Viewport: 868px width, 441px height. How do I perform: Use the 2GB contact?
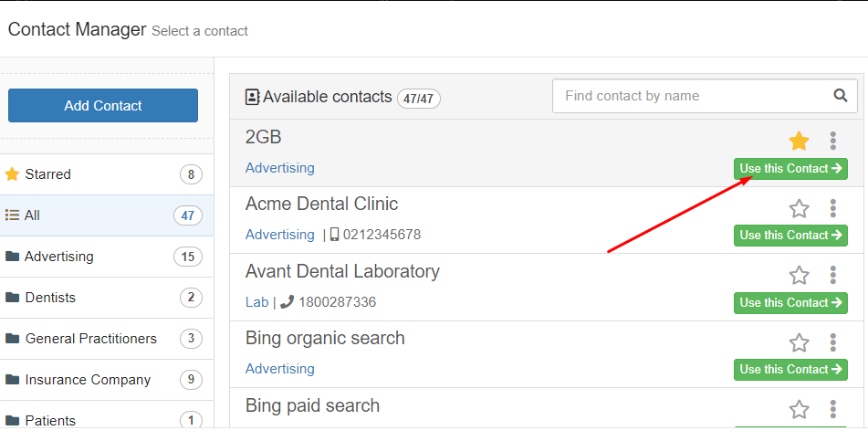790,168
